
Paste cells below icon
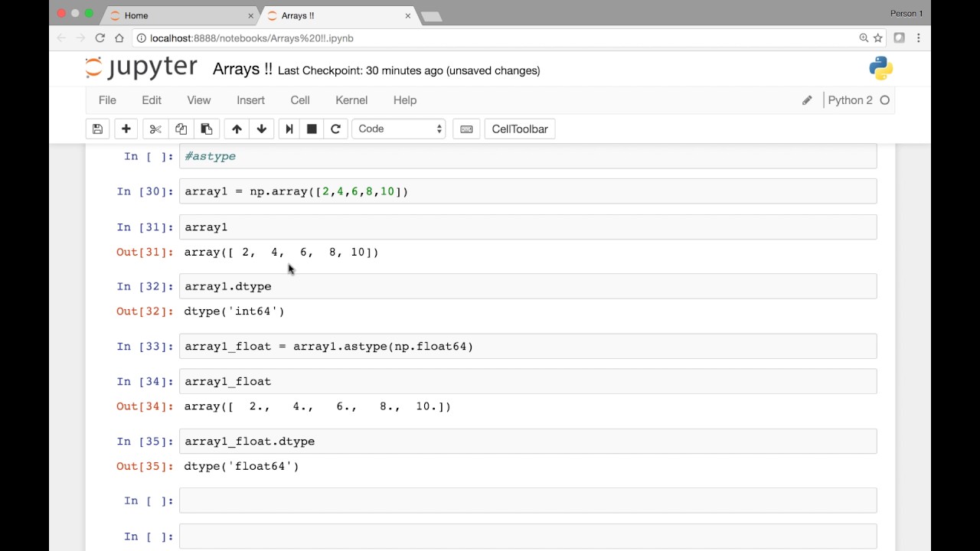[x=207, y=129]
